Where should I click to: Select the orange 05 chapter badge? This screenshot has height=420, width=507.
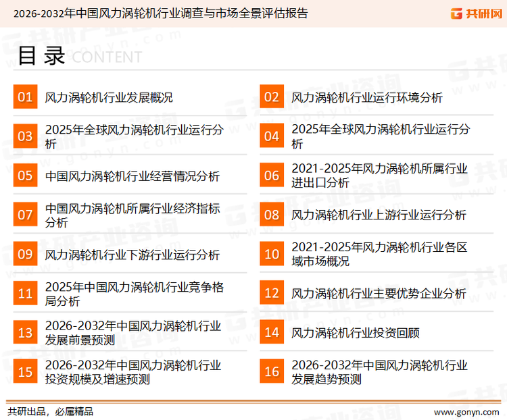[25, 176]
